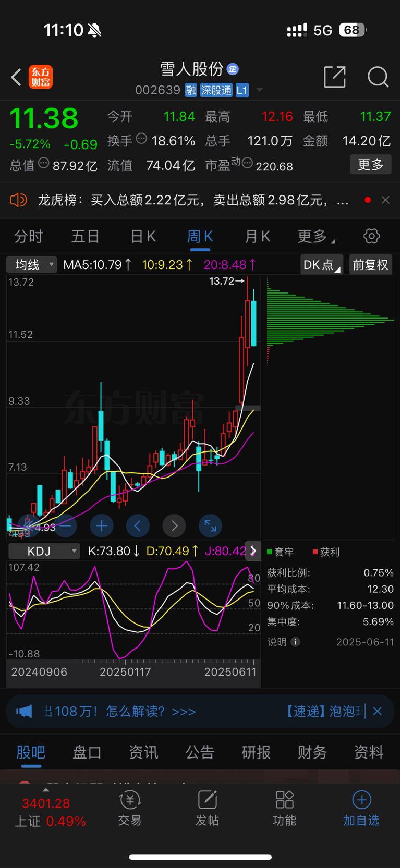This screenshot has height=868, width=401.
Task: Tap the 融 margin badge
Action: (191, 90)
